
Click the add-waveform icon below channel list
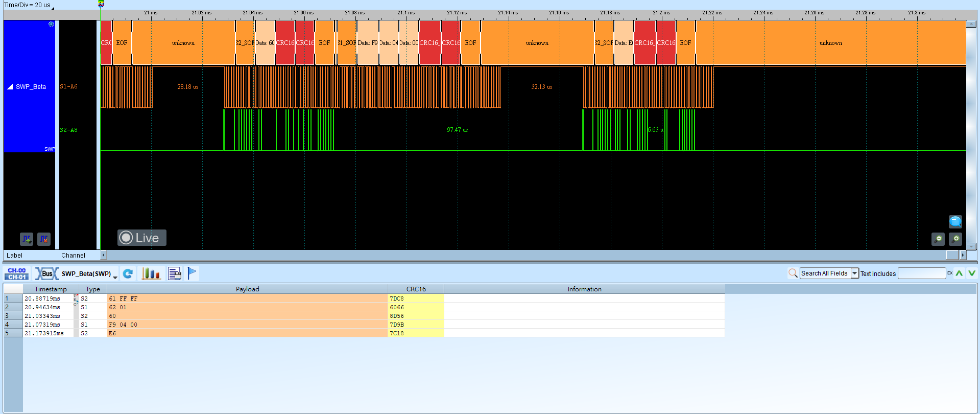(27, 239)
